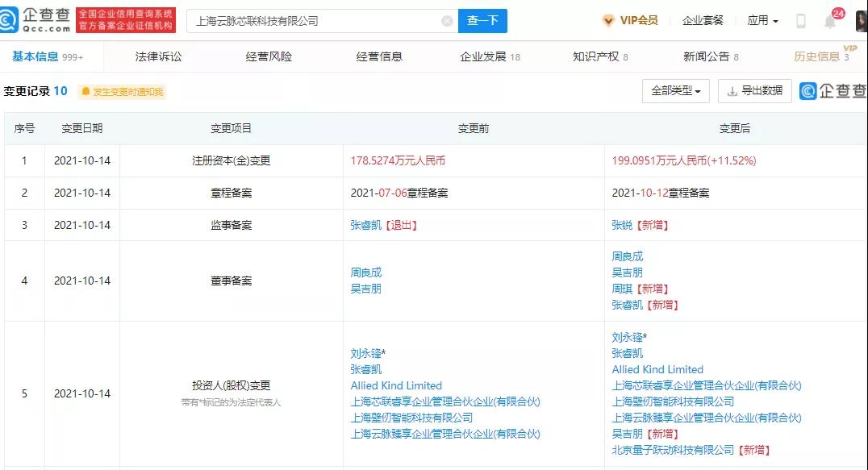
Task: Open Allied Kind Limited in 变更后 column
Action: coord(657,369)
